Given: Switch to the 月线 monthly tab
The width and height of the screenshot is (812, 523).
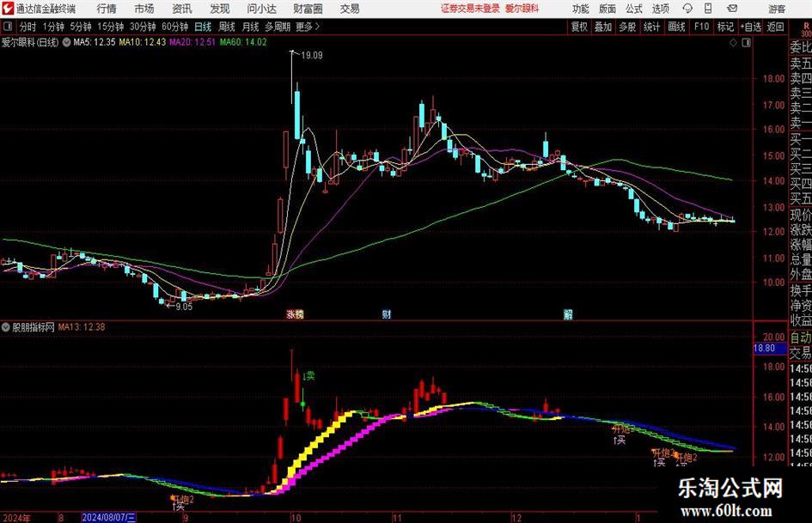Looking at the screenshot, I should click(x=250, y=27).
